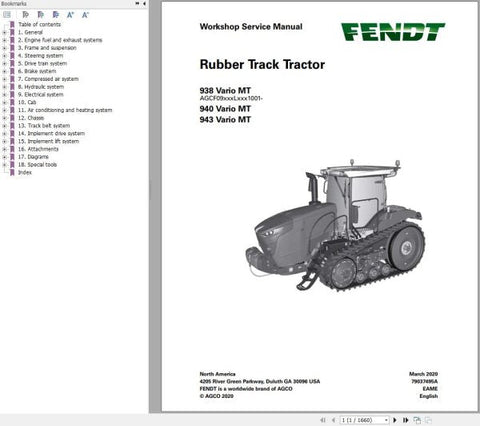Expand '7. Compressed air system' node
This screenshot has width=480, height=426.
[4, 79]
